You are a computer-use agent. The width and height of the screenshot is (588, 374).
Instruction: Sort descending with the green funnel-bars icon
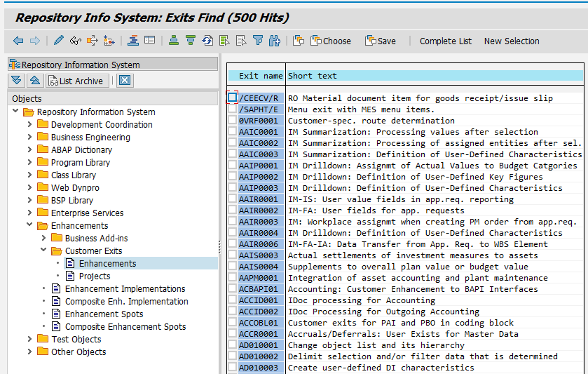tap(191, 41)
